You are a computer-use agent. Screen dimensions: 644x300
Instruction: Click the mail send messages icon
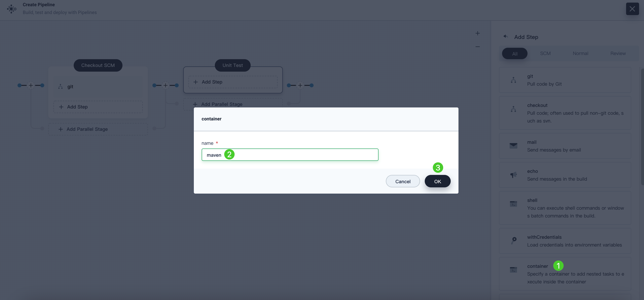click(513, 146)
